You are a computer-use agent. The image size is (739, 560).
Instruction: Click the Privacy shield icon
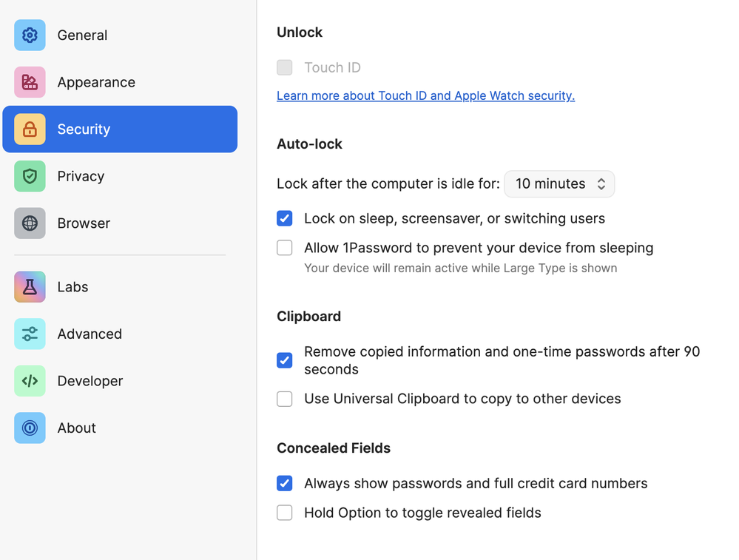30,176
